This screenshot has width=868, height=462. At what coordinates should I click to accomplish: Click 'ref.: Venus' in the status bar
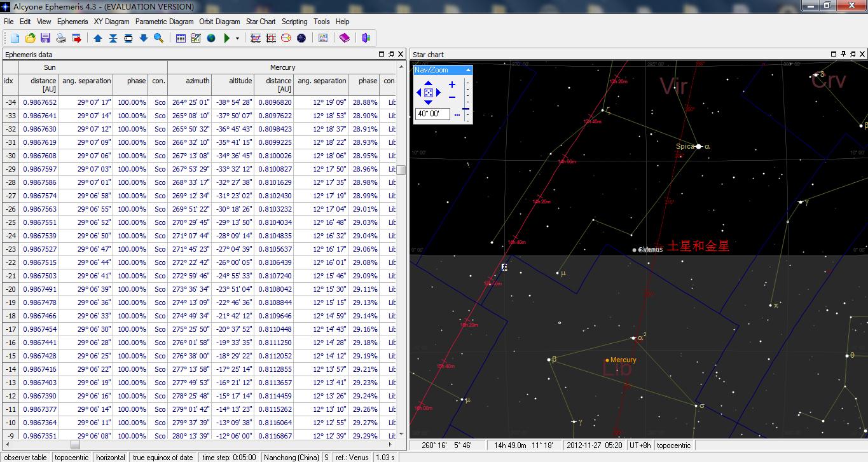[x=352, y=457]
